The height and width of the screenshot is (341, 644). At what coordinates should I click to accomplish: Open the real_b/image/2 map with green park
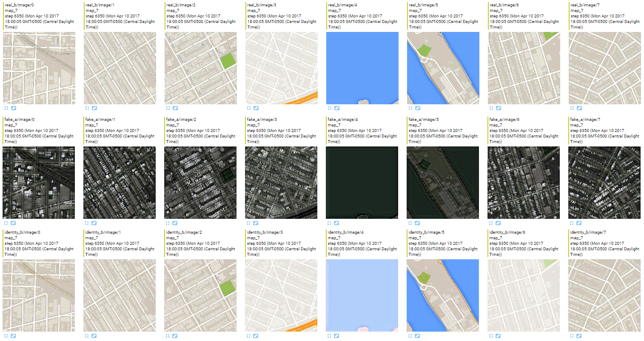point(201,68)
